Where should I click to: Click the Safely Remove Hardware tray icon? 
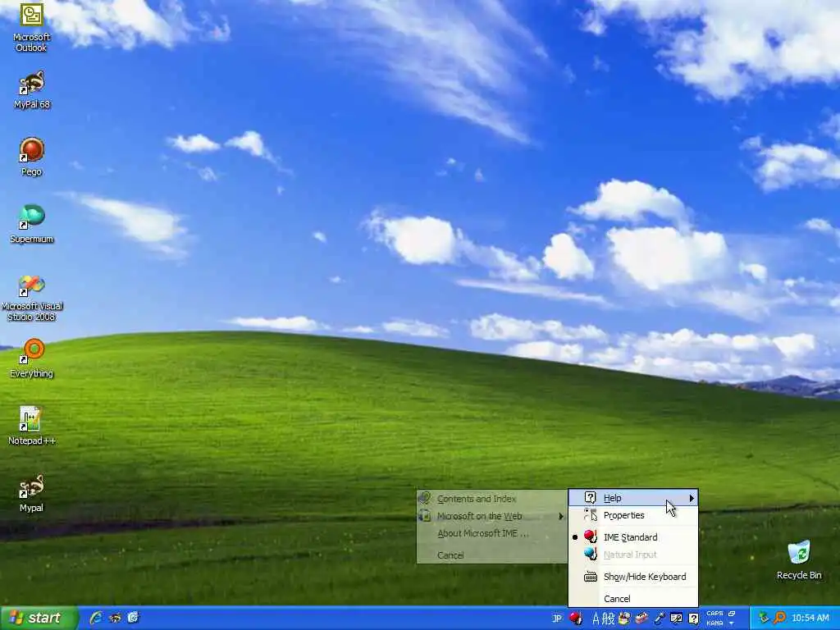coord(764,619)
